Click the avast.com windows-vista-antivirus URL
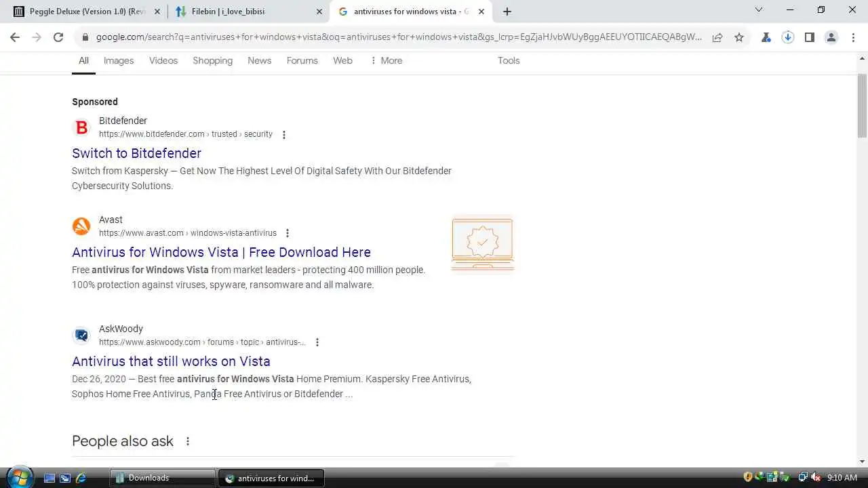Viewport: 868px width, 488px height. 188,233
